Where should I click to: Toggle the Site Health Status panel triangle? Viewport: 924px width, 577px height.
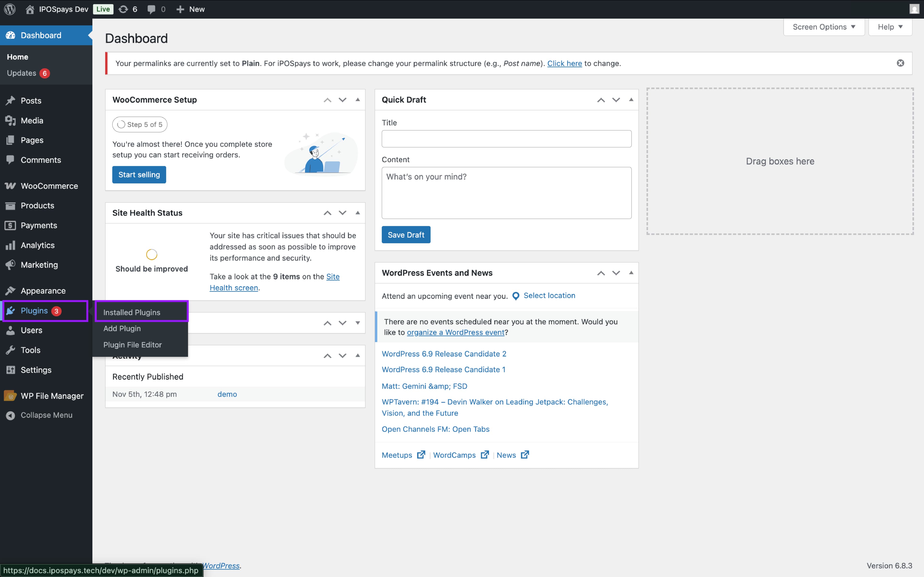358,213
